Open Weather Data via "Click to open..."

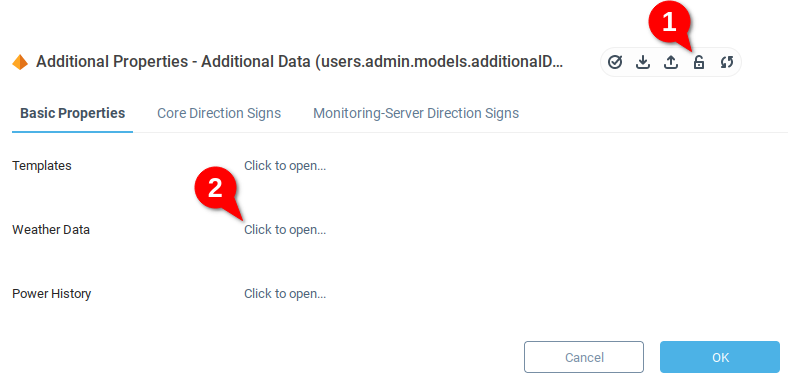coord(285,230)
